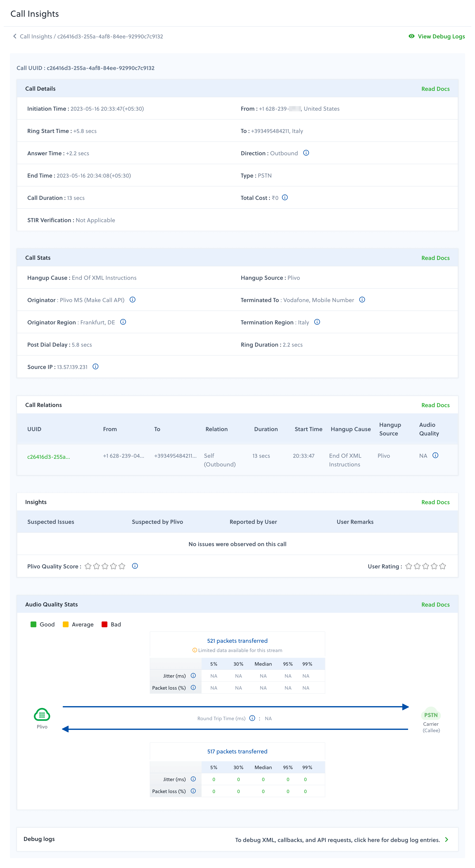Expand debug log entries with chevron arrow

click(x=446, y=839)
